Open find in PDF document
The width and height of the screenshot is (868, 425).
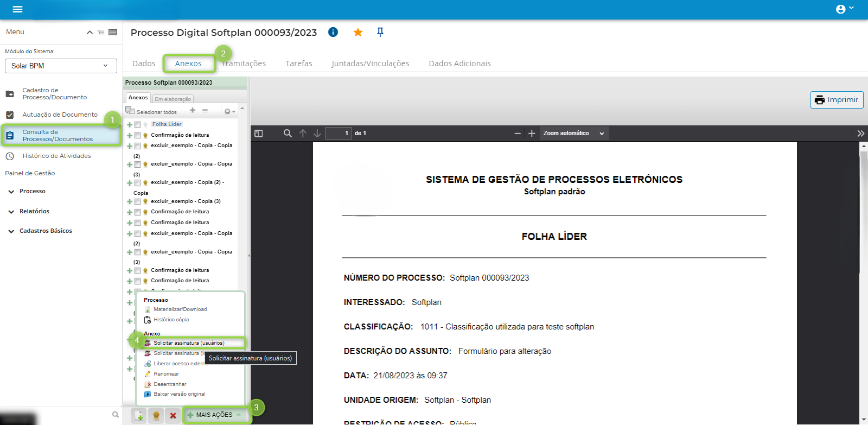[288, 134]
